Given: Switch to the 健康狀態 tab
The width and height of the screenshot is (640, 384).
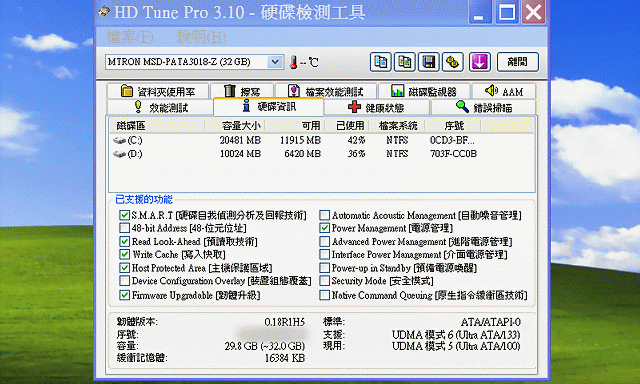Looking at the screenshot, I should pyautogui.click(x=376, y=107).
